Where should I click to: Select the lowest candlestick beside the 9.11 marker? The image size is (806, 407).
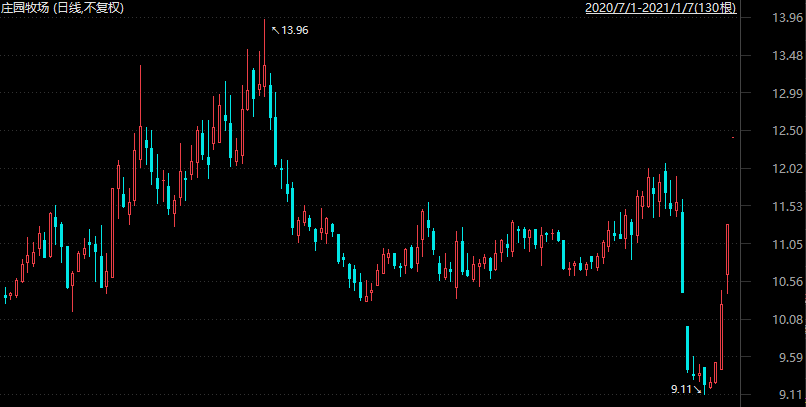click(705, 380)
